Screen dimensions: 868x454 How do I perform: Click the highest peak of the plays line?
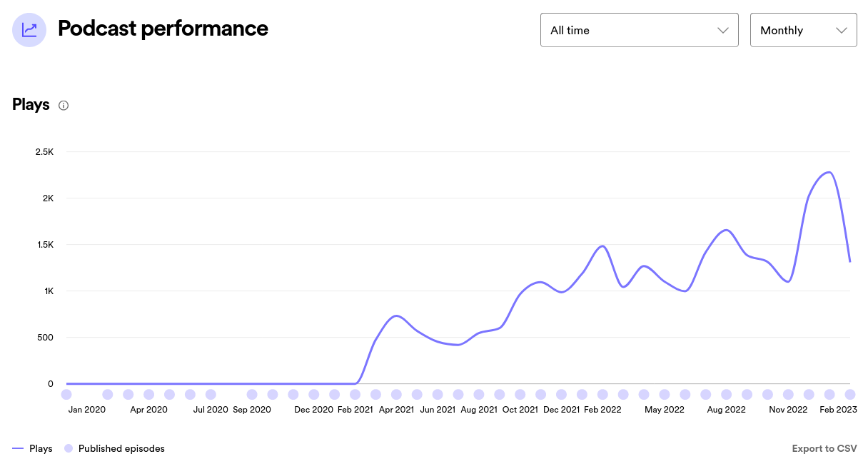tap(828, 172)
